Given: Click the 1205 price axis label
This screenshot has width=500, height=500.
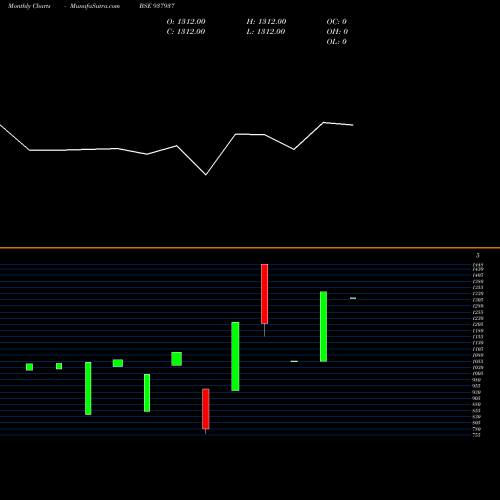Looking at the screenshot, I should click(478, 324).
